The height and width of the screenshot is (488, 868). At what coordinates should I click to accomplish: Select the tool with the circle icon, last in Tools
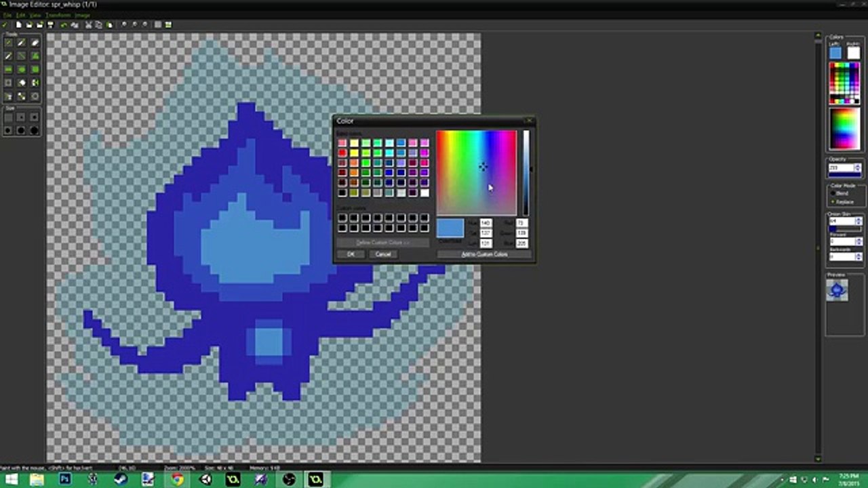click(35, 96)
